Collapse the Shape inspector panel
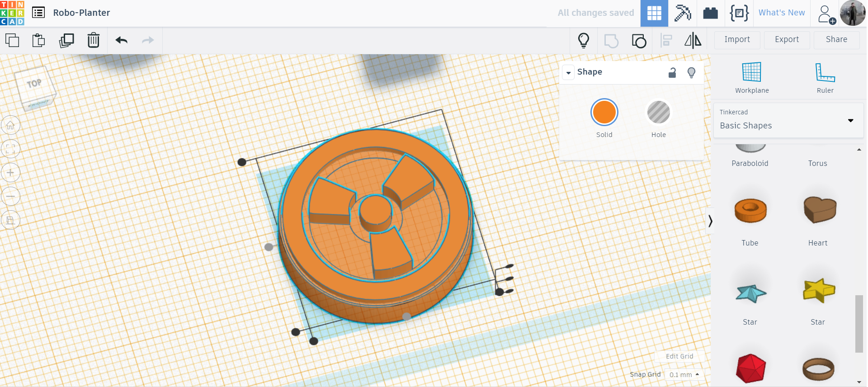Screen dimensions: 868x387 568,72
